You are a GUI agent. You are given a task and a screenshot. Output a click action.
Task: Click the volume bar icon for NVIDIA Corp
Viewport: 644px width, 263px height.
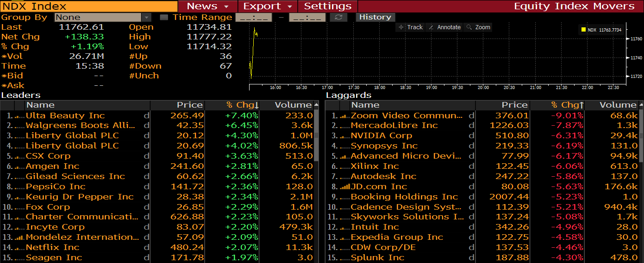[x=344, y=136]
